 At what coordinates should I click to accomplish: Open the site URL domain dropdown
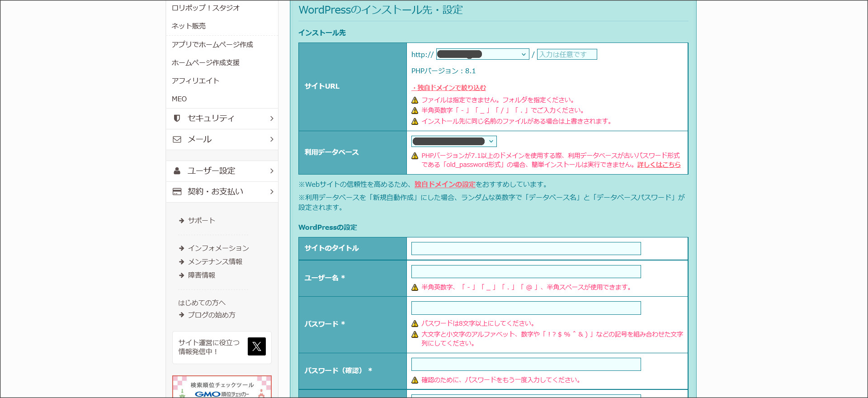point(482,55)
